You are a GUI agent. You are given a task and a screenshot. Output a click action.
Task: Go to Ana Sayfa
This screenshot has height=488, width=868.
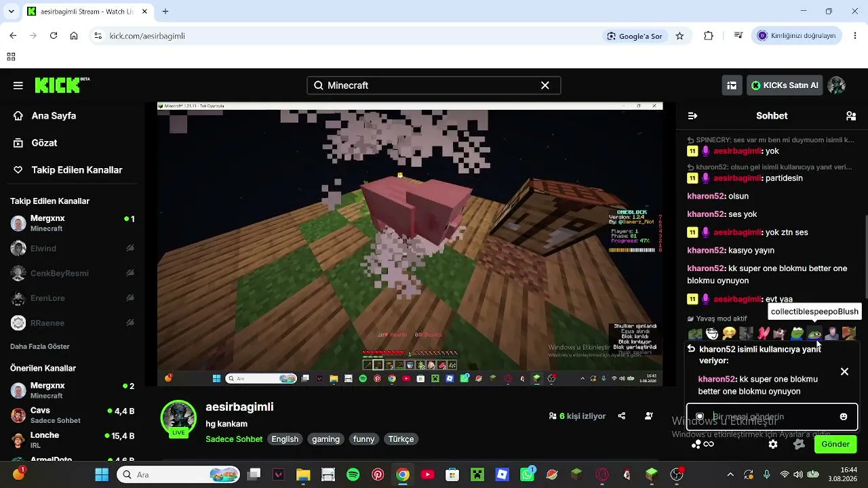[x=54, y=116]
